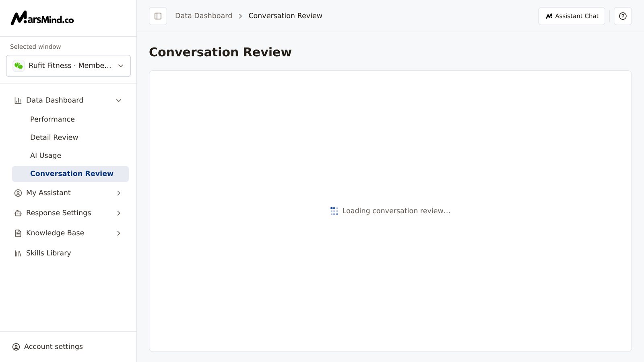This screenshot has height=362, width=644.
Task: Open the Performance page
Action: pos(70,119)
